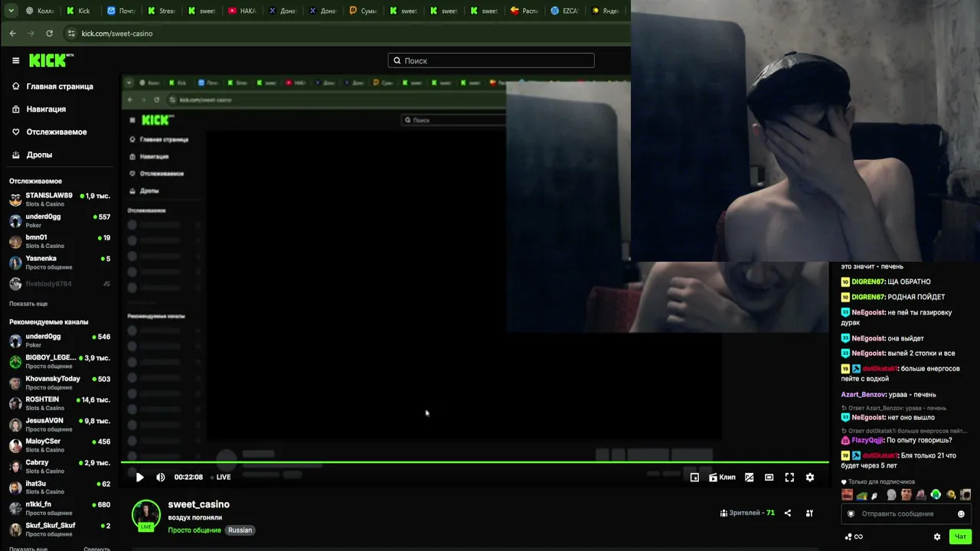This screenshot has width=980, height=551.
Task: Click Свернуть to collapse the sidebar
Action: (x=96, y=548)
